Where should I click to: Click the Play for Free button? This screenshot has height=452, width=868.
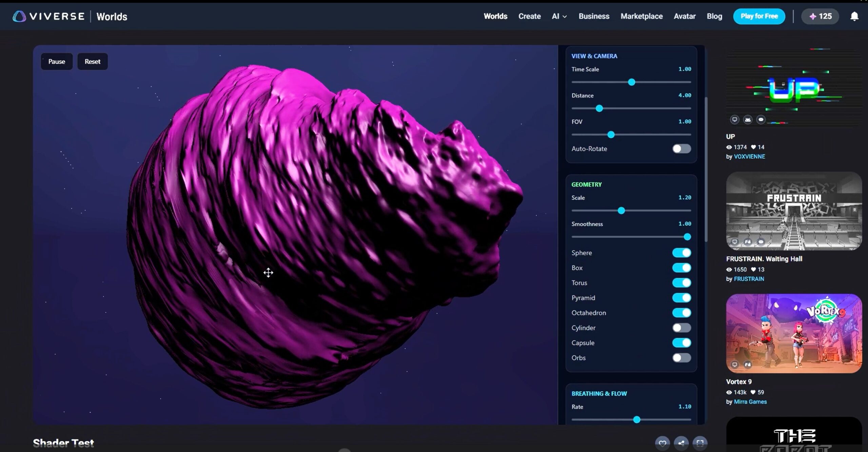(x=759, y=16)
